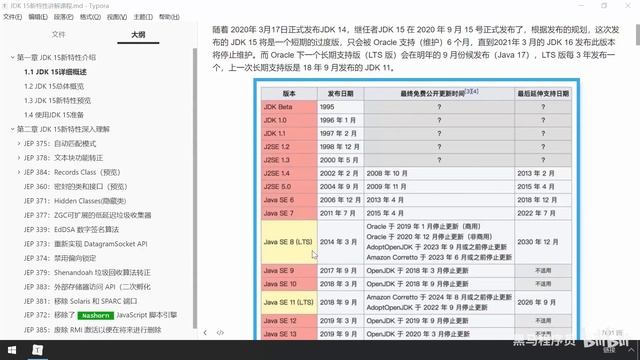Jump to JEP 383 外部存储器访问 API
This screenshot has height=360, width=640.
[x=87, y=287]
